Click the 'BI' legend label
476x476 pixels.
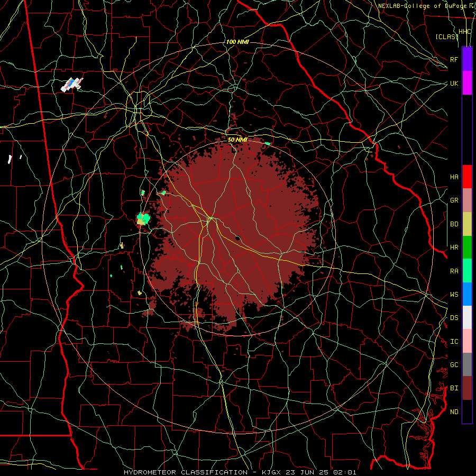pyautogui.click(x=454, y=388)
